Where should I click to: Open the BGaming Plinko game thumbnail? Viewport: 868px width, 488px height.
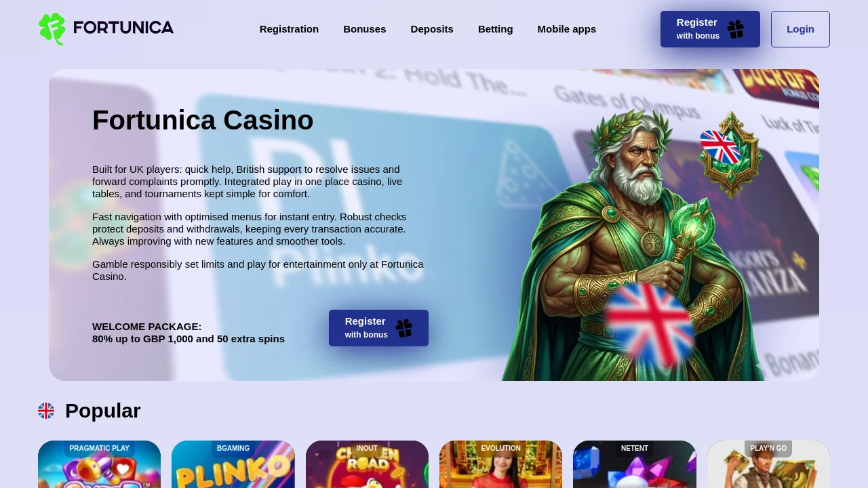[x=233, y=464]
